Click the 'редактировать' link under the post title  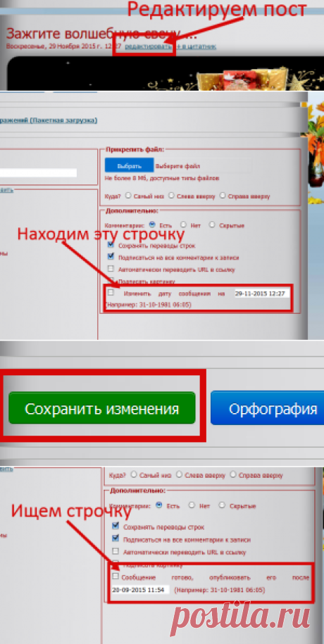point(149,46)
